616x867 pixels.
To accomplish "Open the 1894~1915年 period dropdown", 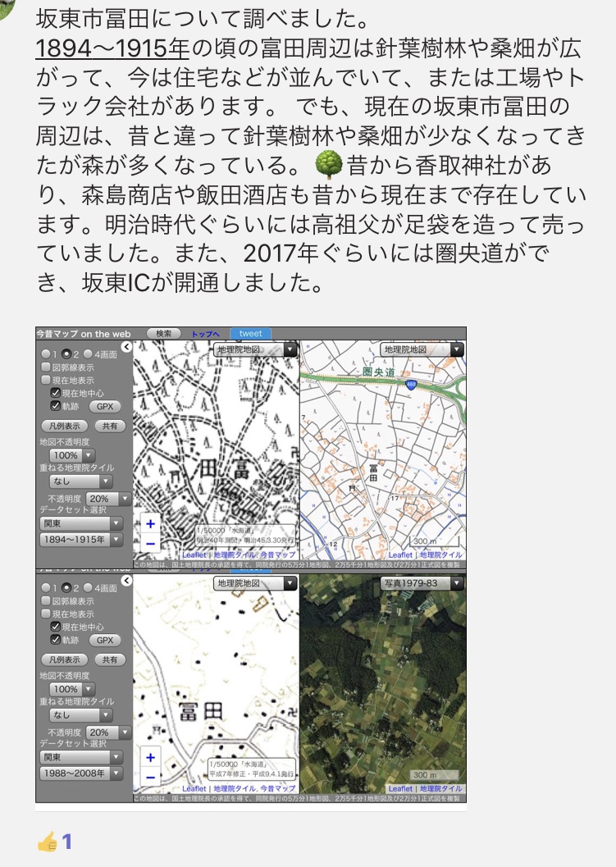I will click(81, 540).
